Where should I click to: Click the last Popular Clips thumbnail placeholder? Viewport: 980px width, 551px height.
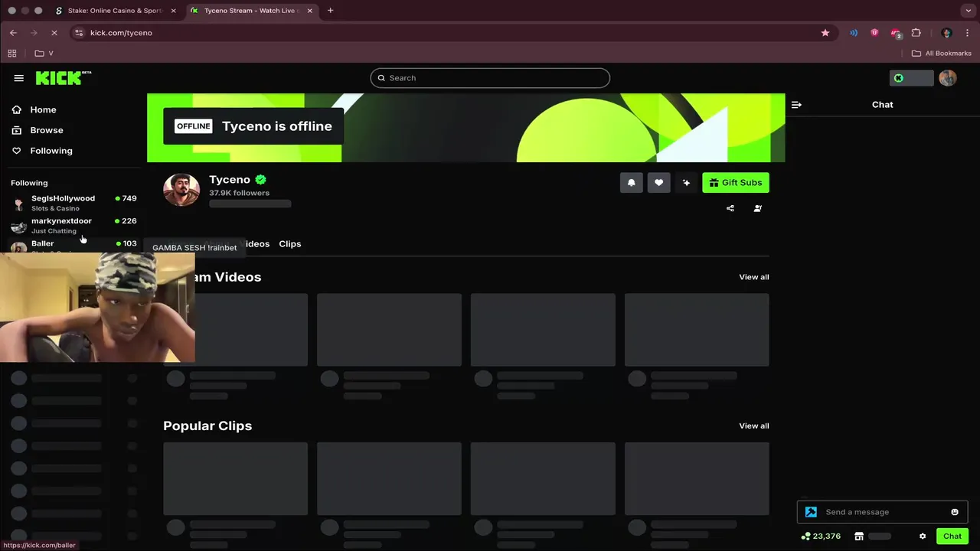pyautogui.click(x=697, y=478)
